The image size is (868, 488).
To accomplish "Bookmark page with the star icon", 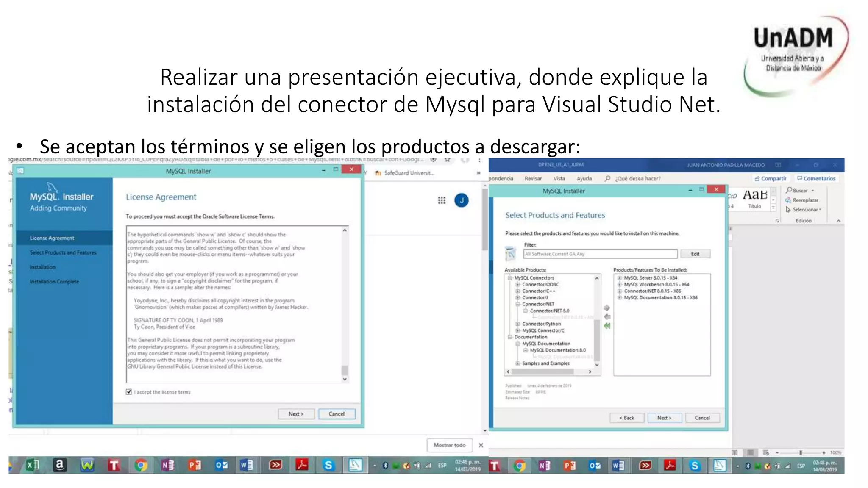I will click(448, 160).
